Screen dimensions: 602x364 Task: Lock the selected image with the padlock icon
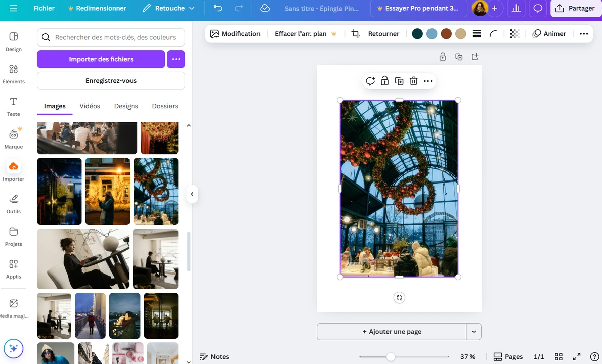(x=384, y=81)
